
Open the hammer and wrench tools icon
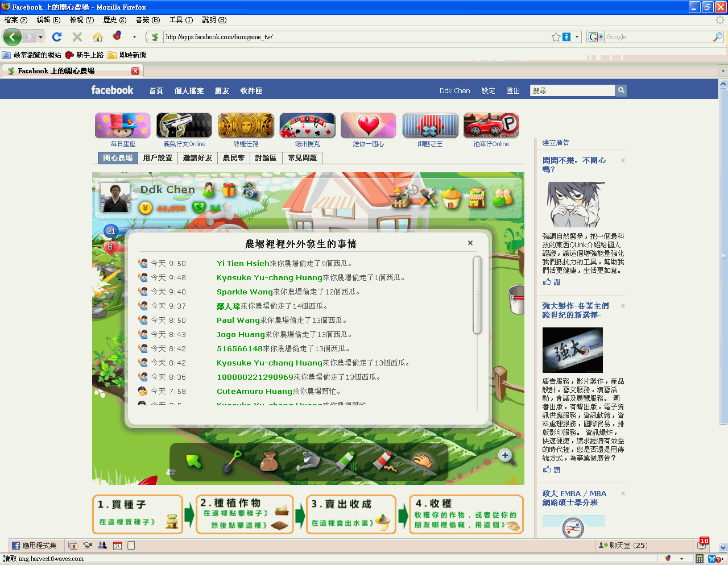tap(429, 198)
